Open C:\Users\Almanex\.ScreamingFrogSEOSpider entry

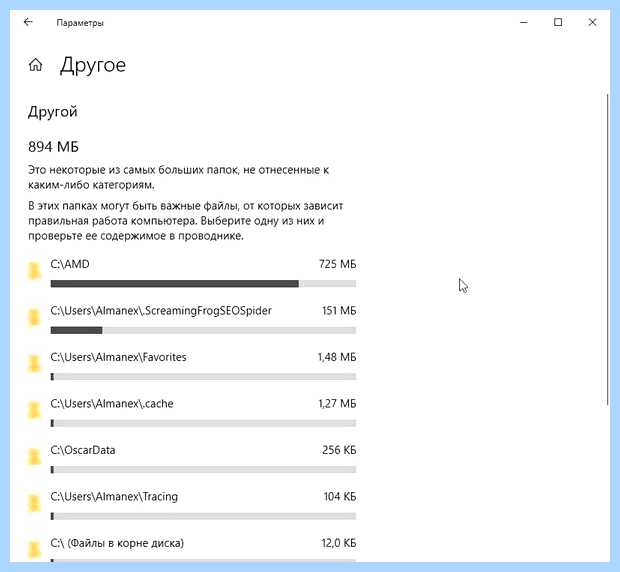(x=192, y=319)
